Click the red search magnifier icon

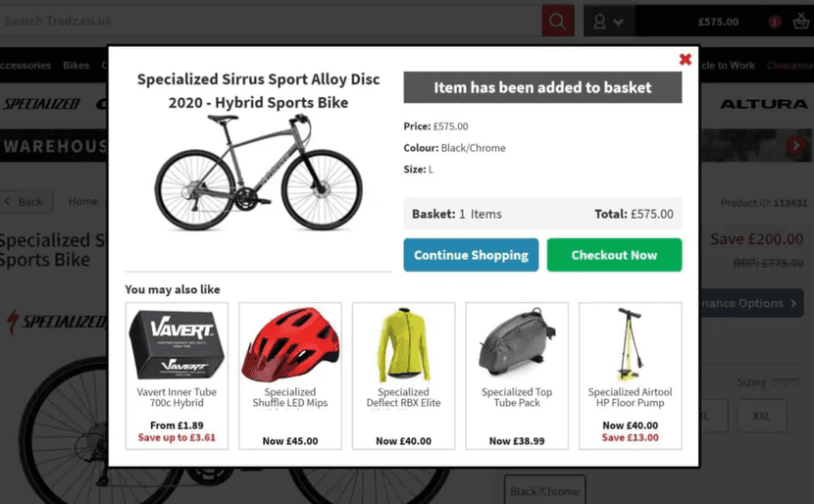558,21
